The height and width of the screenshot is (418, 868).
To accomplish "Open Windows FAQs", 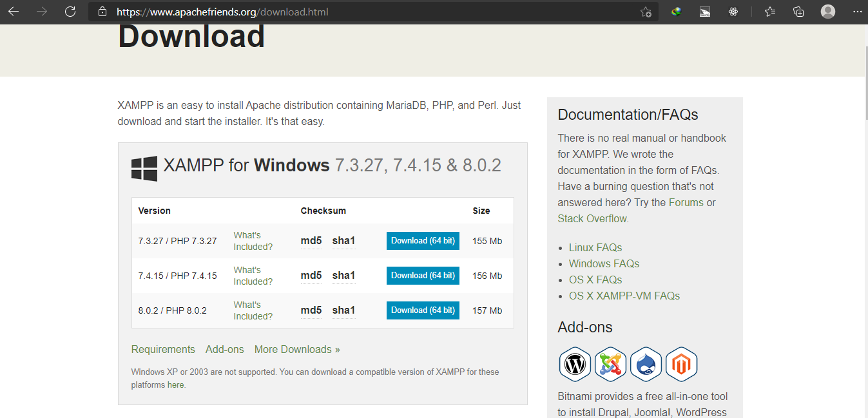I will (x=604, y=264).
